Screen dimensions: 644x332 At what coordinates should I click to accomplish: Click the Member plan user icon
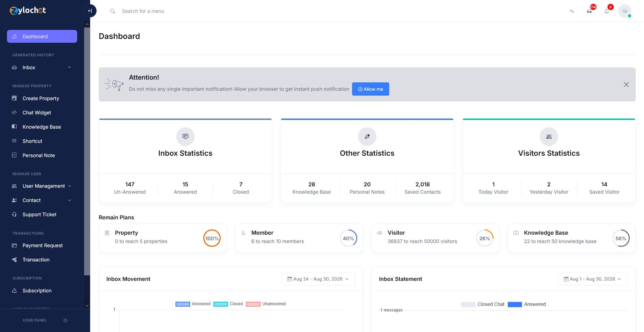(244, 233)
